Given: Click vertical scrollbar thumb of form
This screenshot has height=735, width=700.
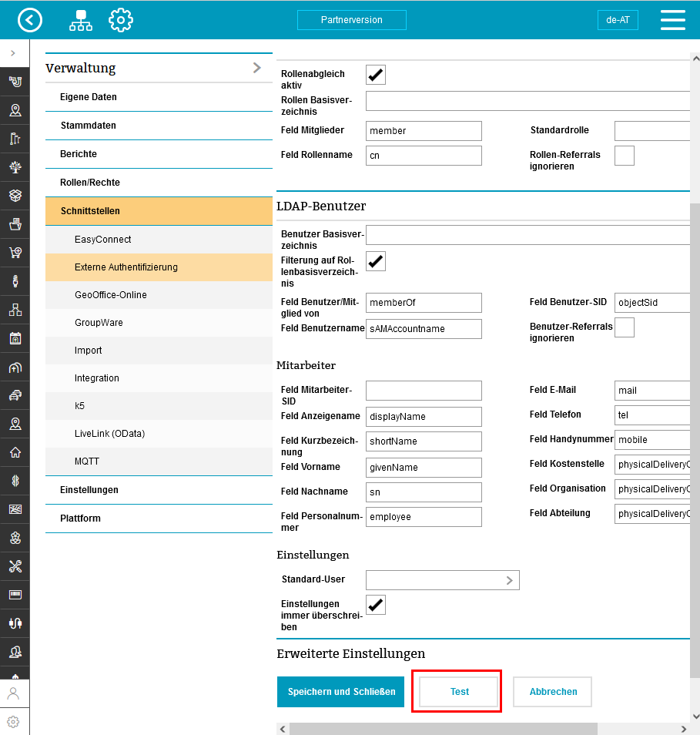Looking at the screenshot, I should click(695, 441).
